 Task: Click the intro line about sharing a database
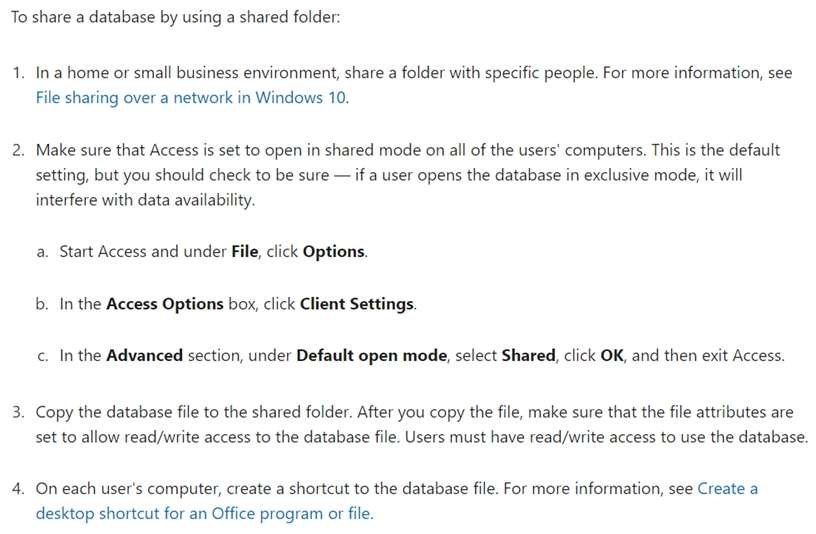tap(176, 19)
